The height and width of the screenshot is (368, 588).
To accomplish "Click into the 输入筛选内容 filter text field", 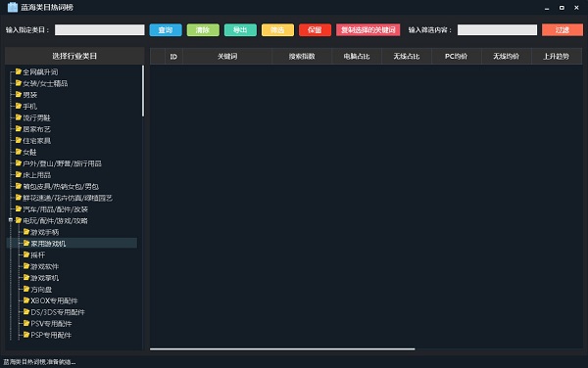I will (x=497, y=30).
